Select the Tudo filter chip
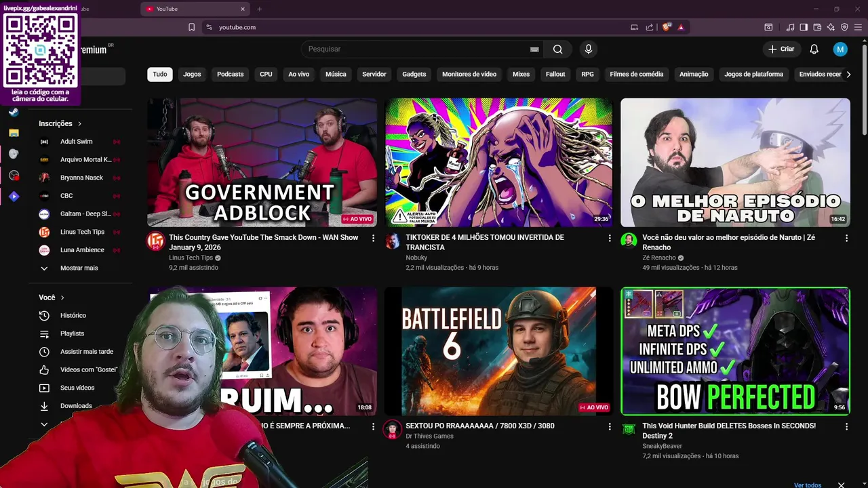The height and width of the screenshot is (488, 868). coord(159,75)
